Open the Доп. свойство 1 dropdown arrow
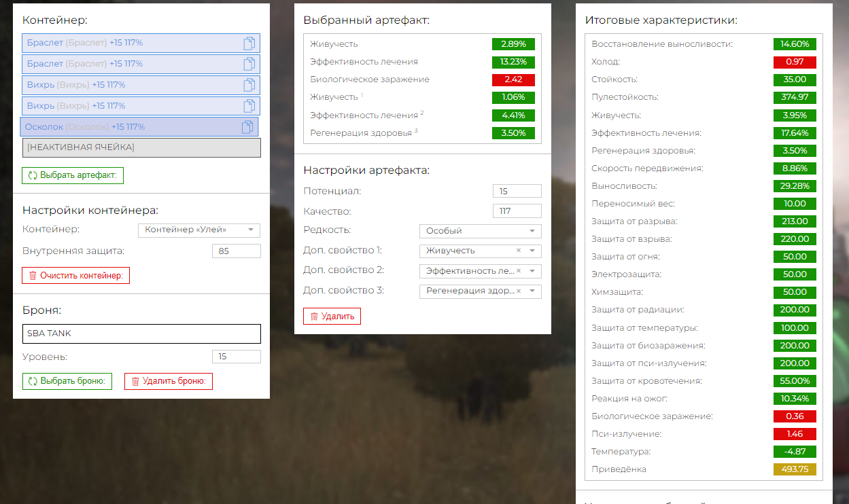 point(532,251)
